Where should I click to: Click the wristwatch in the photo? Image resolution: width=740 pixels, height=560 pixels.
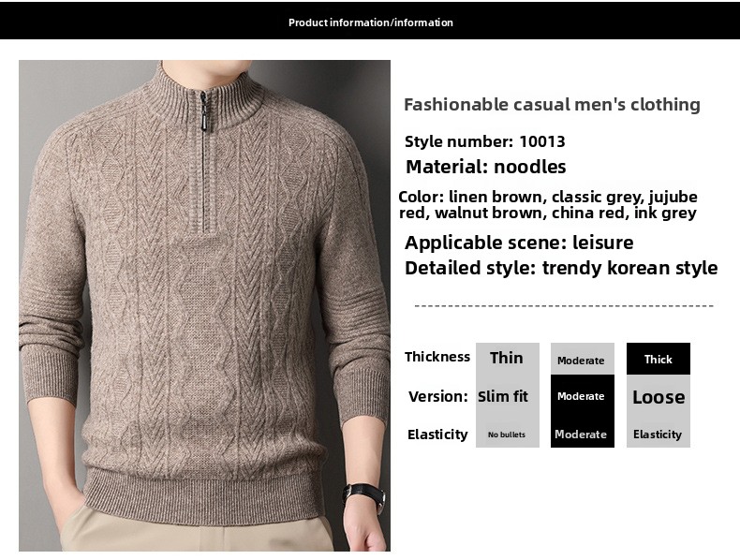[364, 495]
